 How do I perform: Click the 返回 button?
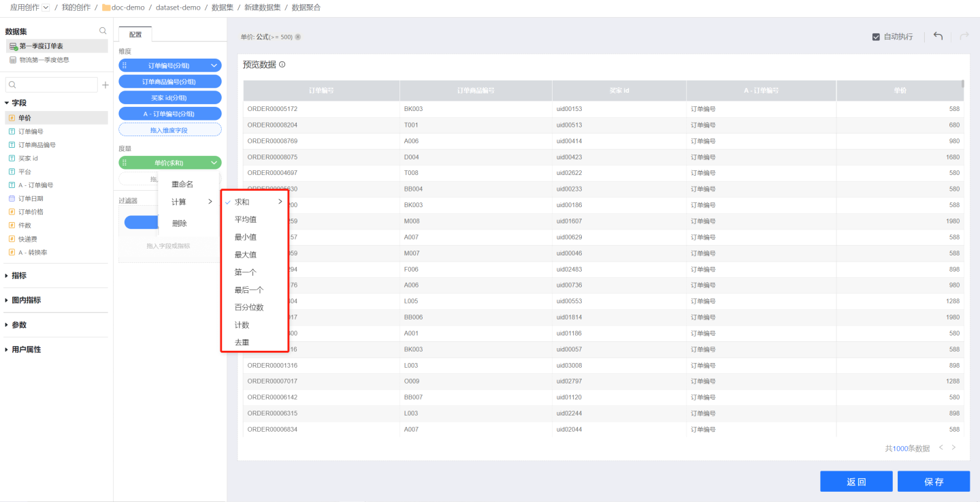(855, 482)
